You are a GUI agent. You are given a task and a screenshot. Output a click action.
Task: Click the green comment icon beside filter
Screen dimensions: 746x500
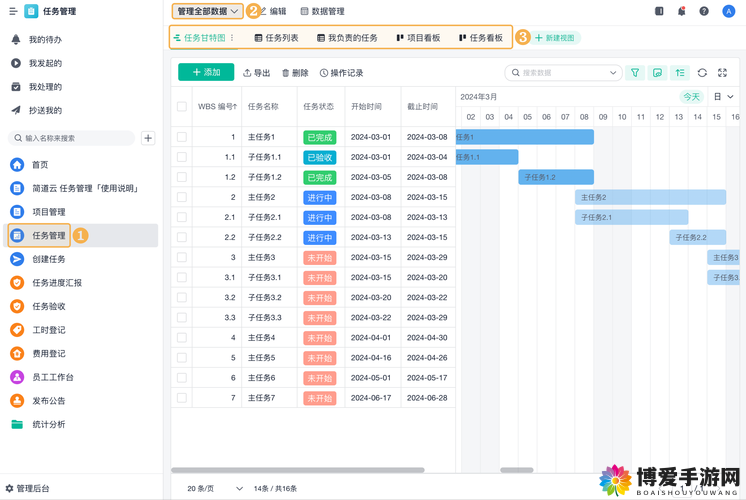click(x=657, y=72)
